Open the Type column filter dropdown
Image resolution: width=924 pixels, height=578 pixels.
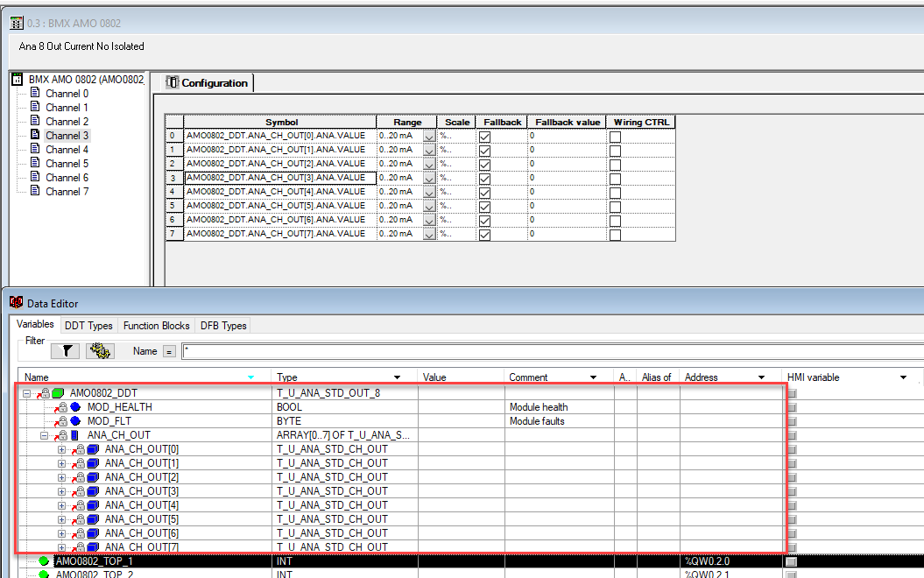point(397,377)
